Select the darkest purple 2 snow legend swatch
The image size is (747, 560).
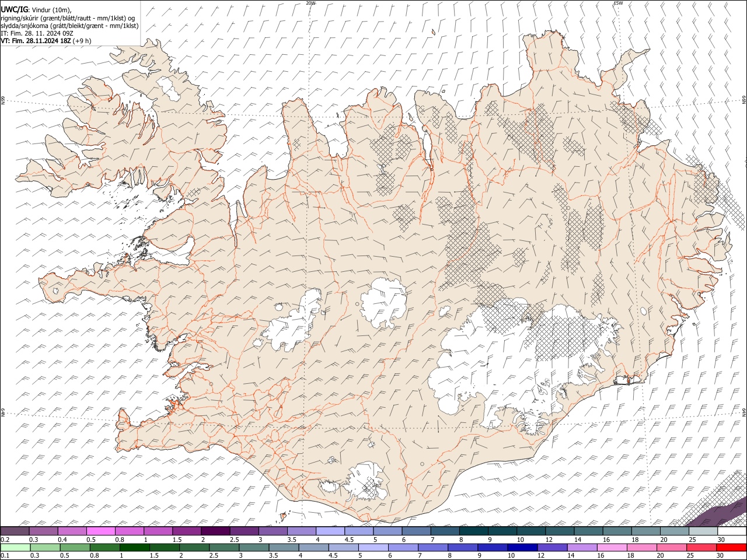(x=215, y=531)
